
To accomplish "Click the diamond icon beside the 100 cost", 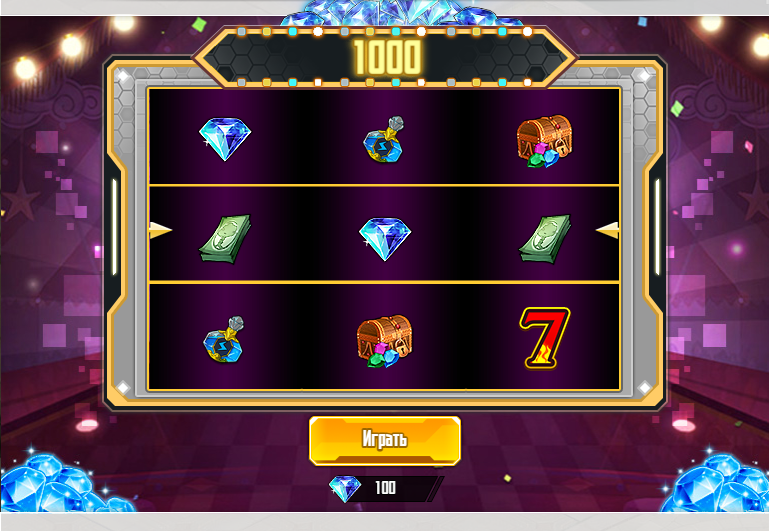I will click(345, 488).
